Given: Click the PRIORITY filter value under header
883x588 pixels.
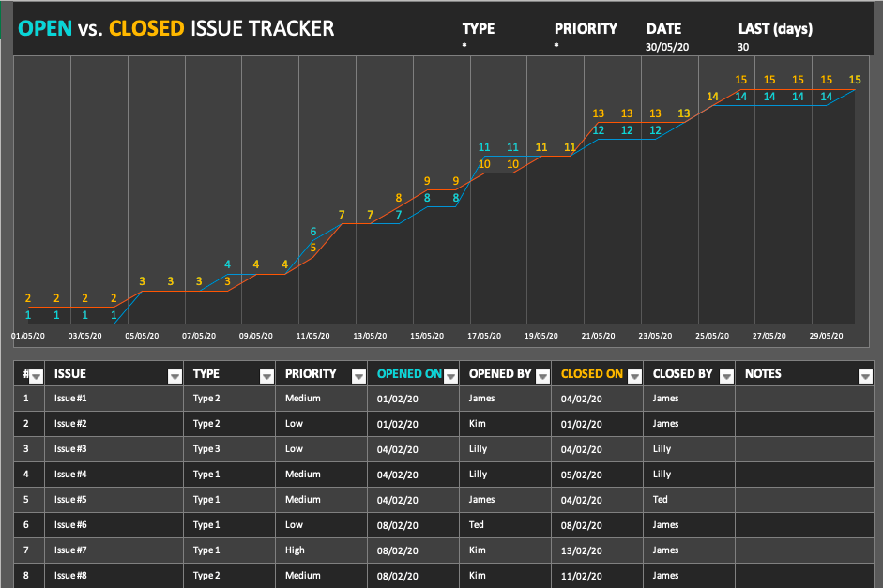Looking at the screenshot, I should pos(557,46).
